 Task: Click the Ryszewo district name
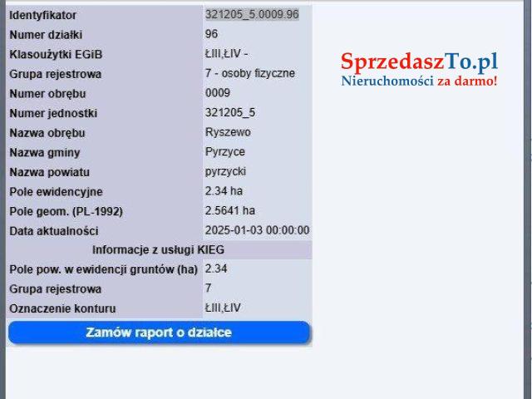(x=228, y=132)
